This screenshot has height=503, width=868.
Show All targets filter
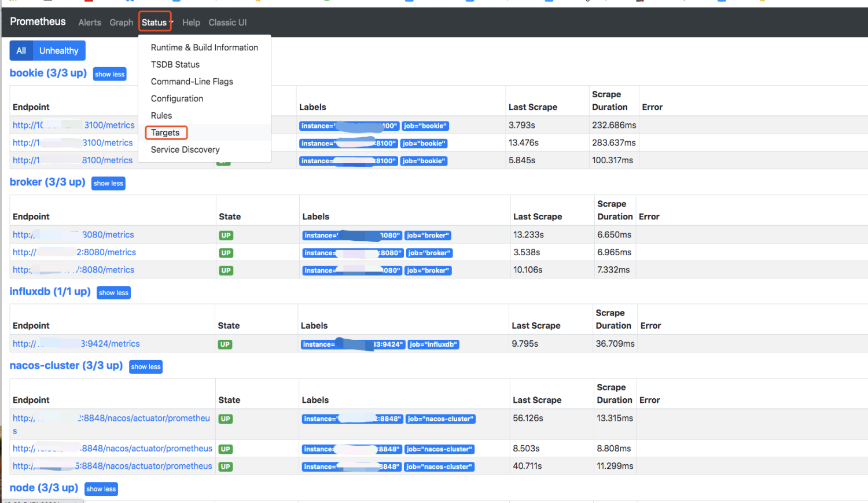tap(21, 50)
